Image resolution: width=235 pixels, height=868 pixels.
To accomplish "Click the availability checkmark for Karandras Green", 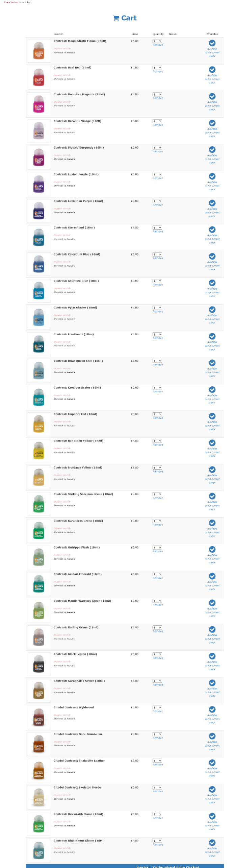I will click(x=212, y=523).
